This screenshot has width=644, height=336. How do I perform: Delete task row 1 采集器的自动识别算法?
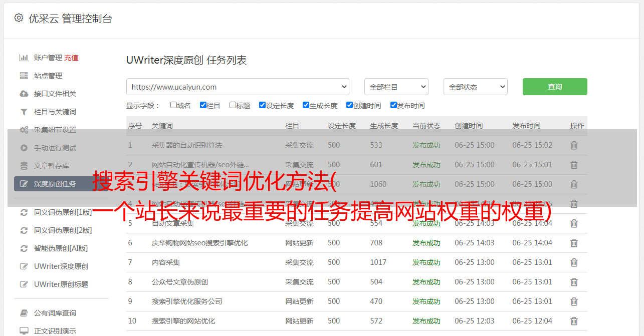click(x=574, y=145)
